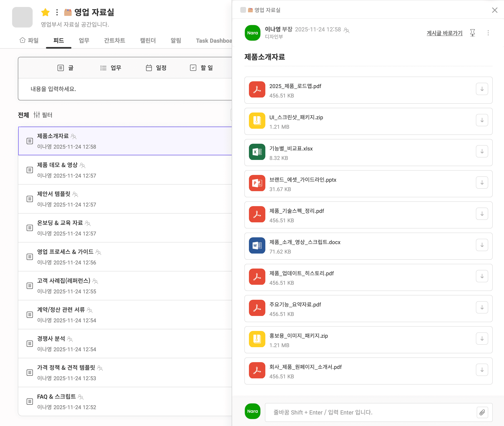The height and width of the screenshot is (426, 504).
Task: Select the 일정 schedule post type
Action: 156,68
